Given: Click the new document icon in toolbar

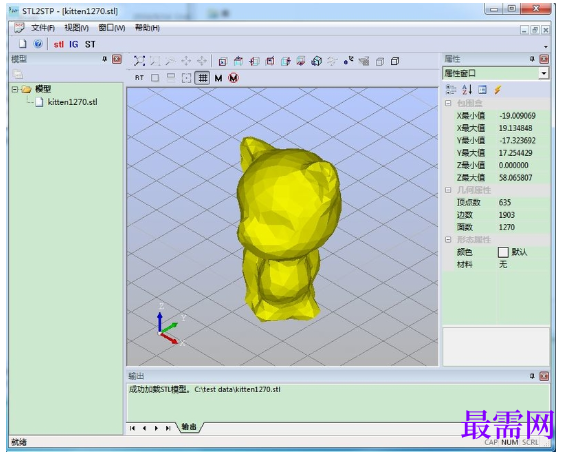Looking at the screenshot, I should (x=23, y=44).
